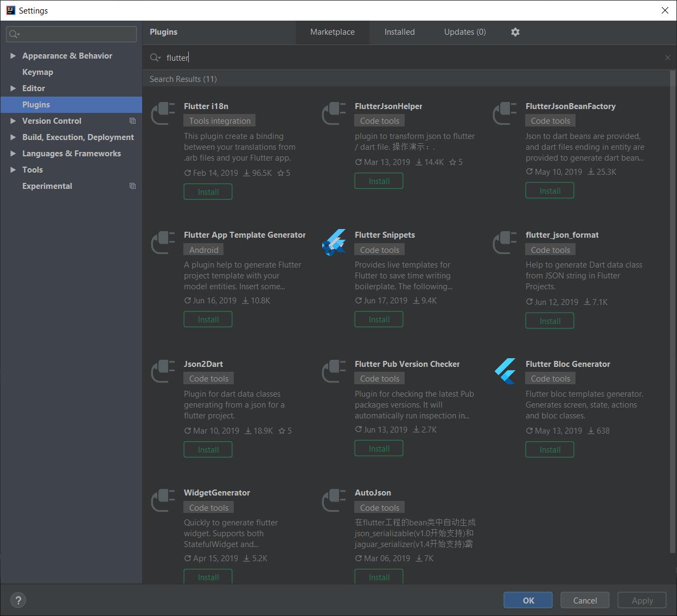Expand the Appearance & Behavior section
The width and height of the screenshot is (677, 616).
[13, 55]
